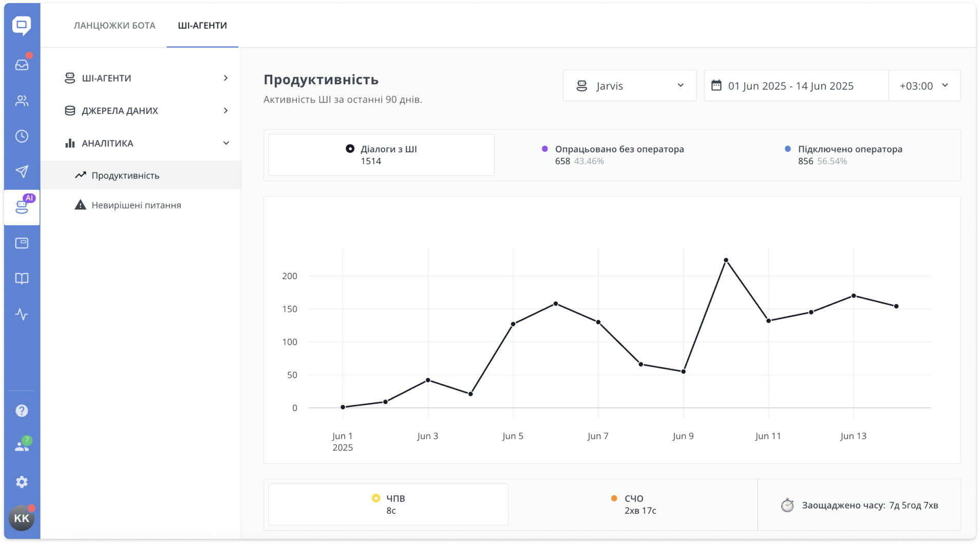Click the help question mark icon
Image resolution: width=980 pixels, height=544 pixels.
point(22,411)
